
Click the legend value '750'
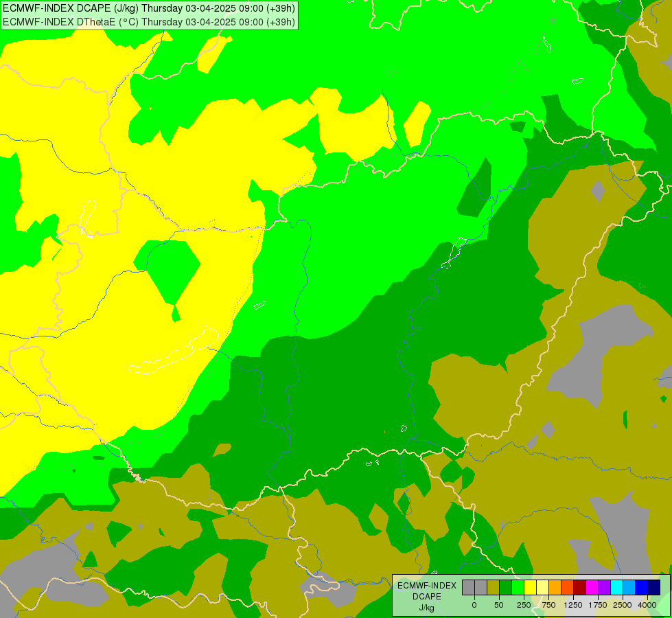(548, 605)
